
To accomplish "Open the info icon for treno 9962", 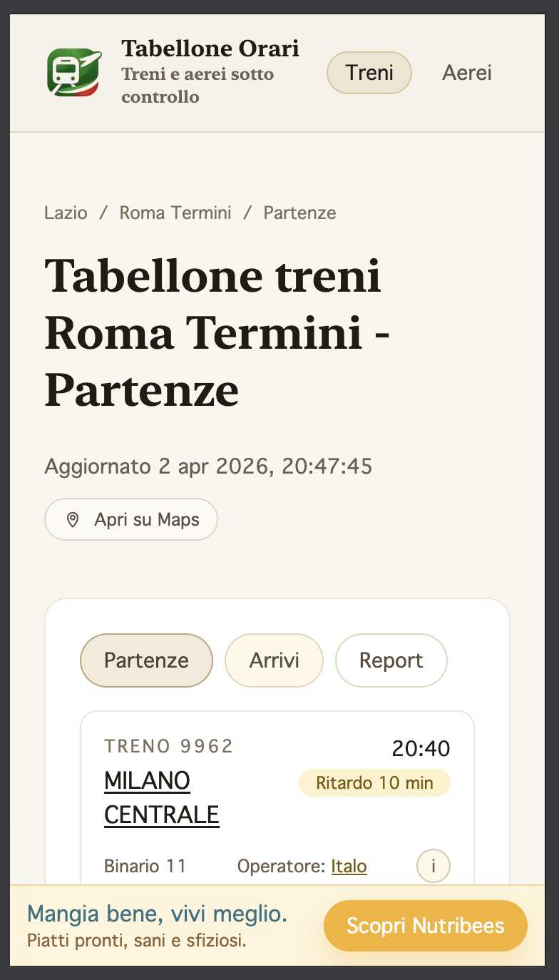I will tap(434, 865).
